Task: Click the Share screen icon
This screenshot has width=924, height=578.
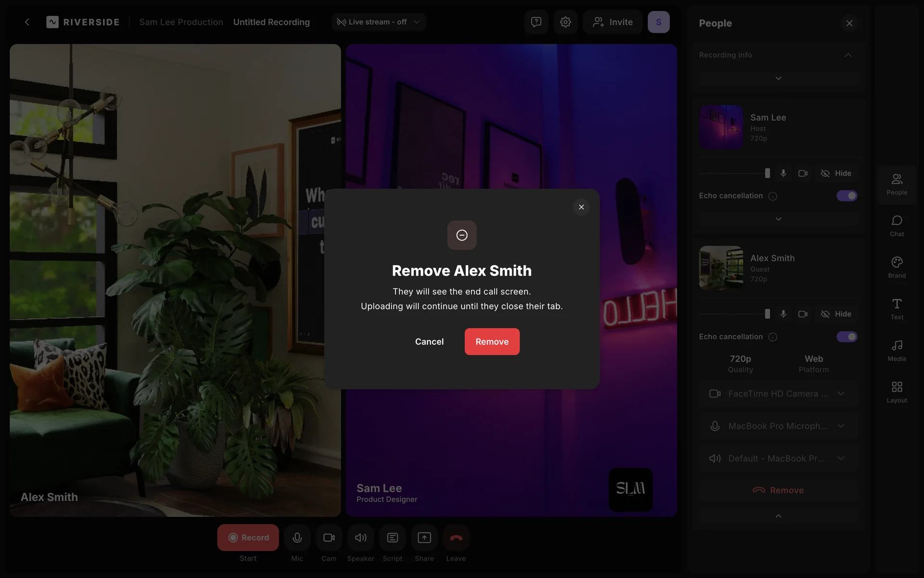Action: (x=424, y=538)
